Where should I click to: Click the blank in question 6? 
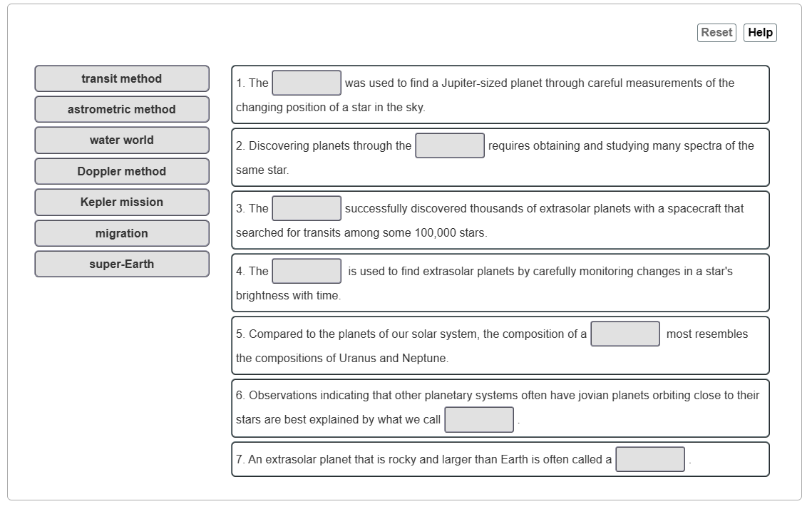480,419
